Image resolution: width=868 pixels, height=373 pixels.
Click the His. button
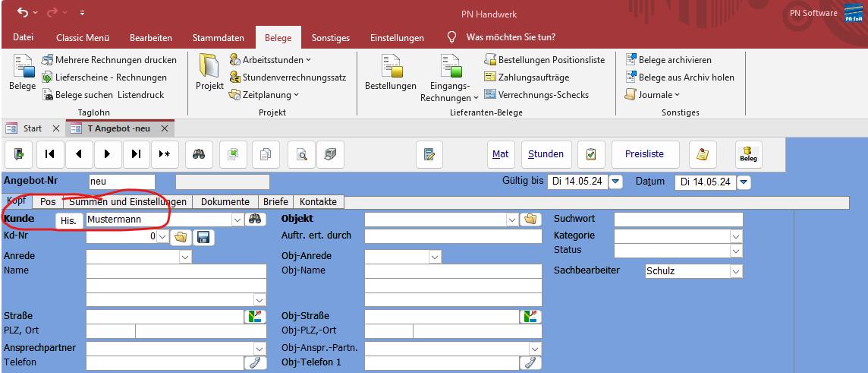pyautogui.click(x=68, y=220)
